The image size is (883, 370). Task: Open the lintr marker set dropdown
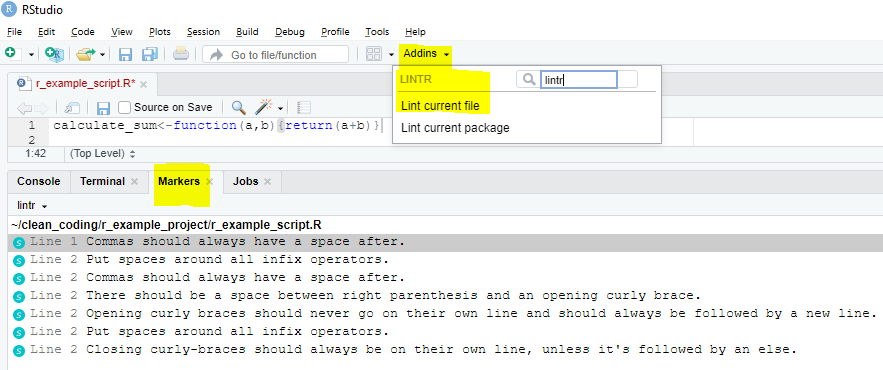(x=32, y=206)
